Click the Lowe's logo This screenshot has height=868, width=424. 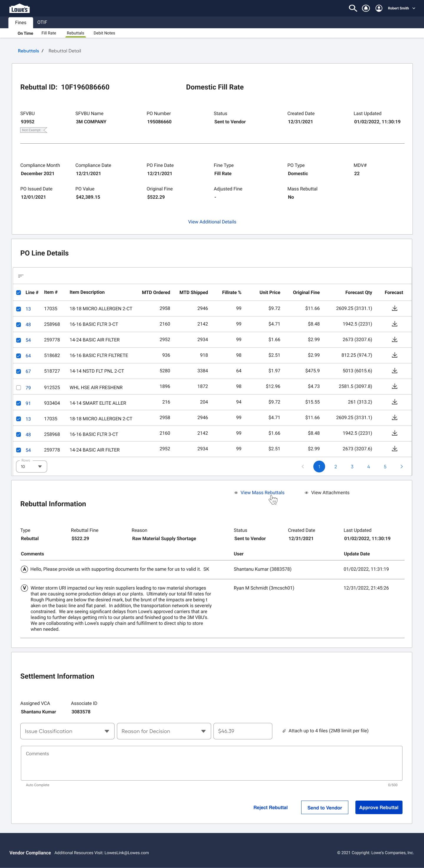point(19,9)
